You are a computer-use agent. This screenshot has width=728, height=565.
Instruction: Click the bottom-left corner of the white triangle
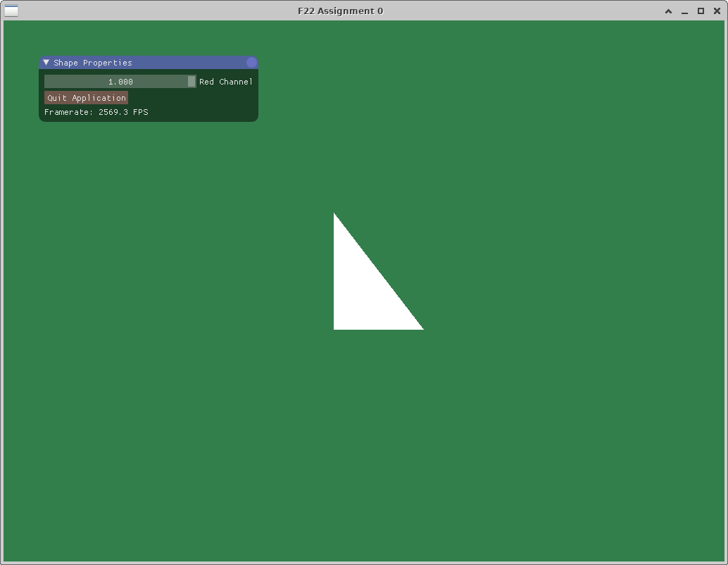click(336, 327)
